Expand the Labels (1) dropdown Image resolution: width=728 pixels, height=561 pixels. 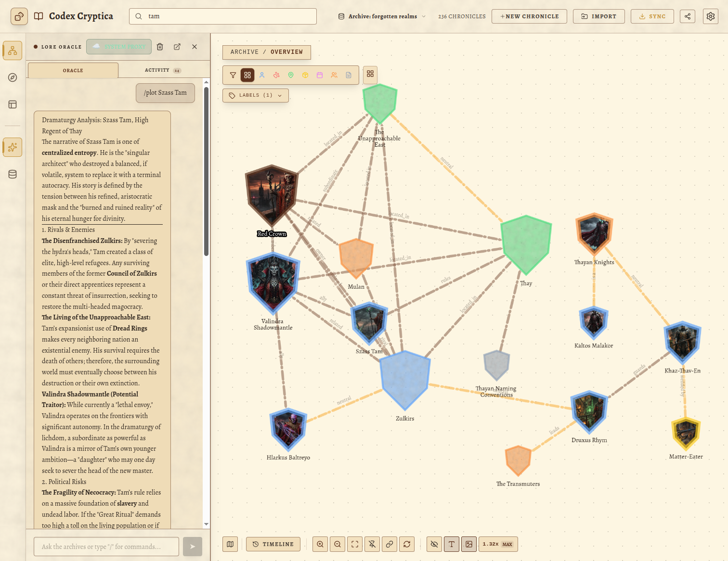pyautogui.click(x=256, y=95)
